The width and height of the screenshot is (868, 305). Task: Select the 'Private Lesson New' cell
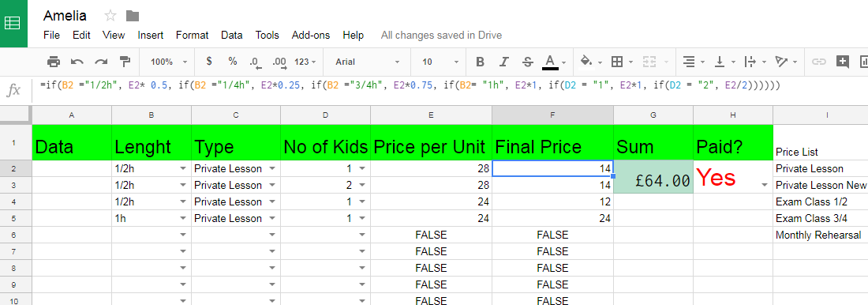pos(821,185)
